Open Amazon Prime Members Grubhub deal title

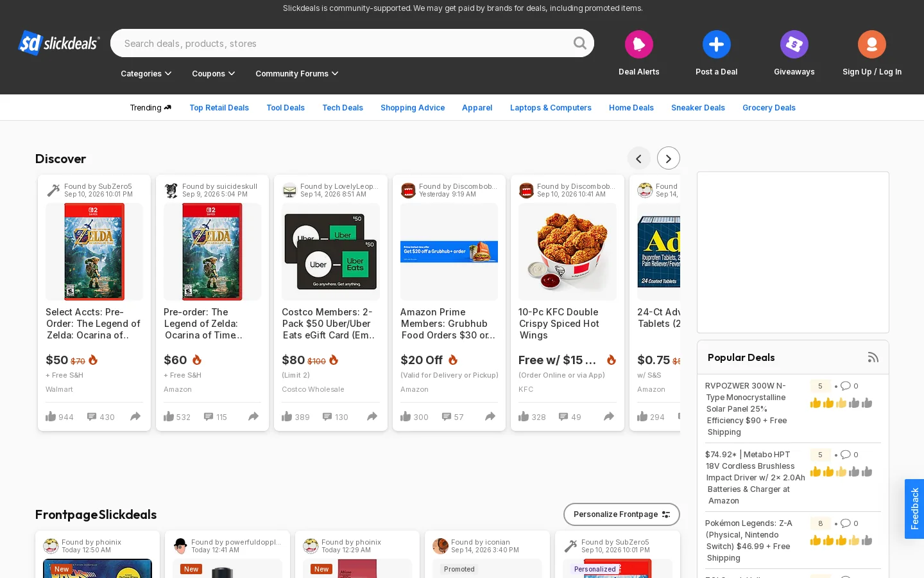[x=448, y=324]
